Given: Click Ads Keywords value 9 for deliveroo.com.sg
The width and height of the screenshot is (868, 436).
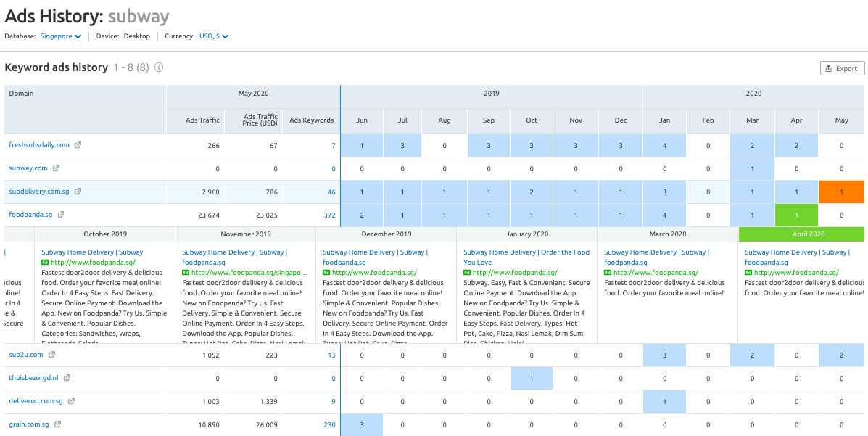Looking at the screenshot, I should coord(334,402).
